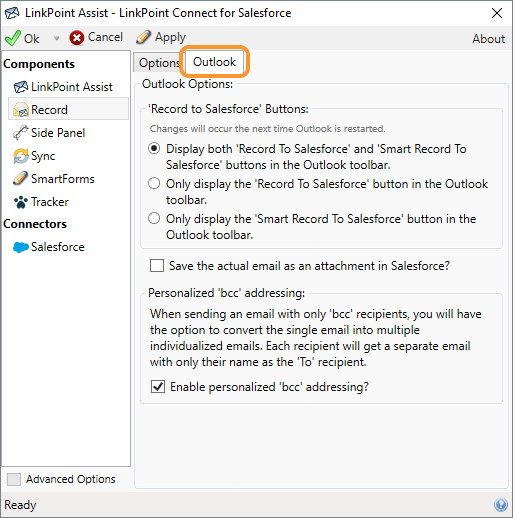513x518 pixels.
Task: Select Display both Record buttons radio option
Action: 154,148
